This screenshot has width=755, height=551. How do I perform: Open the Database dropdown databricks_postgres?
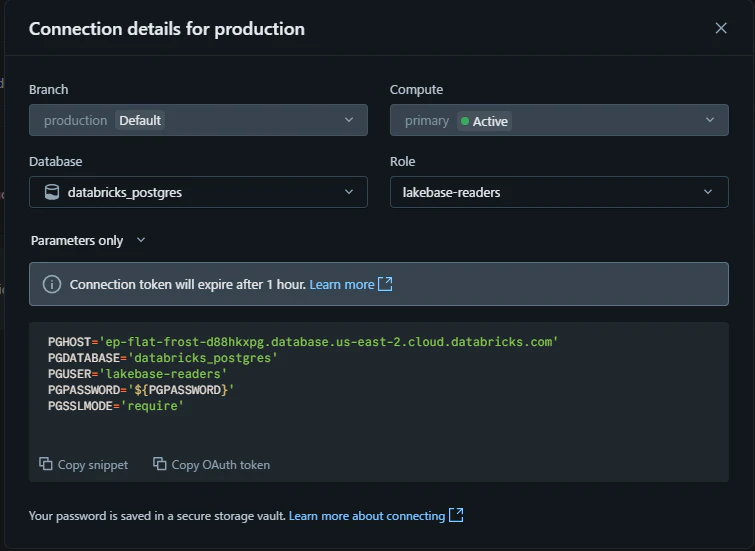198,192
